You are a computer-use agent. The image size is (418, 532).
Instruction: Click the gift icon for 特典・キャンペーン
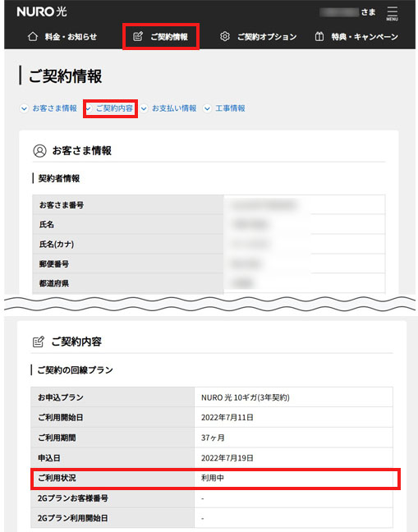pyautogui.click(x=319, y=36)
